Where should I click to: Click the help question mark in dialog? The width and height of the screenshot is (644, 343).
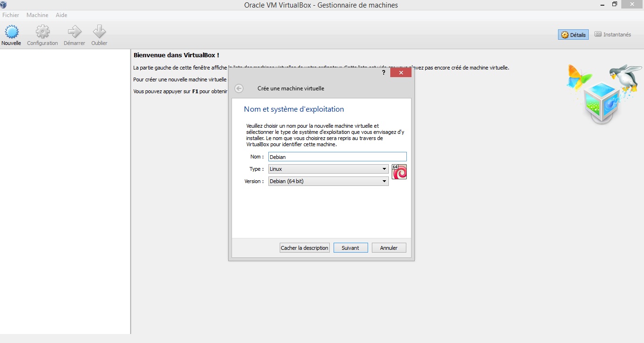click(x=384, y=72)
